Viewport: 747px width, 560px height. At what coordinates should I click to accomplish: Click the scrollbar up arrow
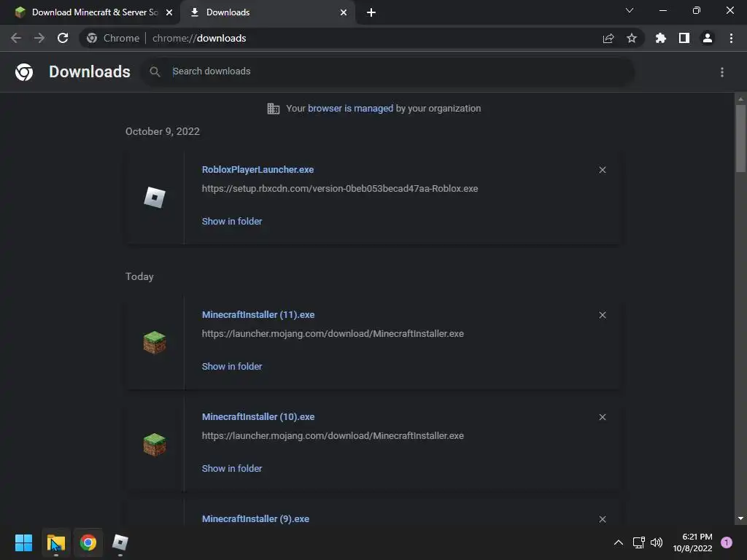pos(740,99)
